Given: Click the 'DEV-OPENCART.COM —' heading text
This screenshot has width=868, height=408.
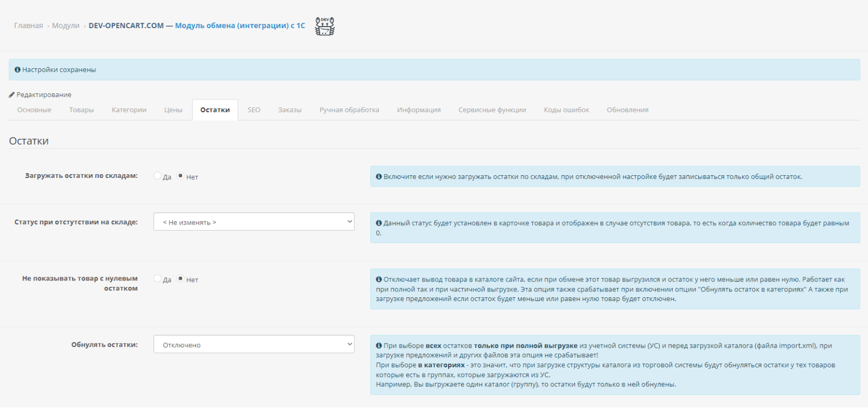Looking at the screenshot, I should point(131,26).
